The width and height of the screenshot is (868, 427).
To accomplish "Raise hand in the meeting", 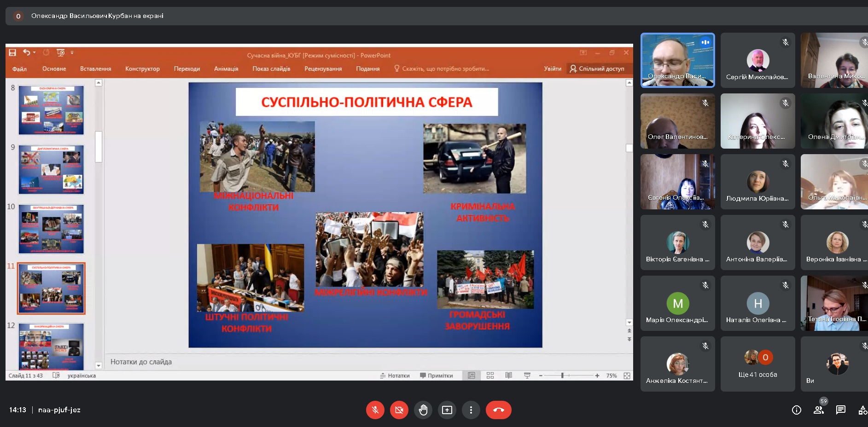I will pos(423,410).
